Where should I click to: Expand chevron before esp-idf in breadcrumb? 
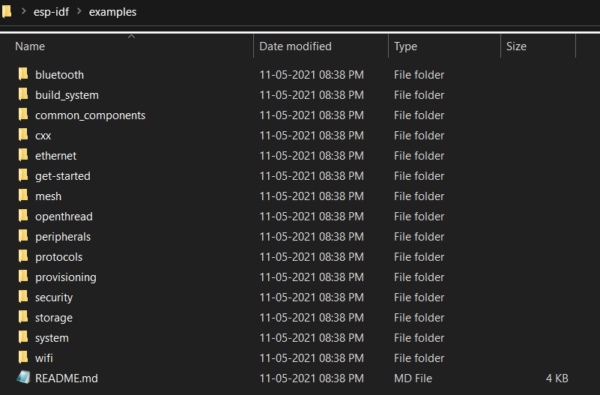coord(24,11)
